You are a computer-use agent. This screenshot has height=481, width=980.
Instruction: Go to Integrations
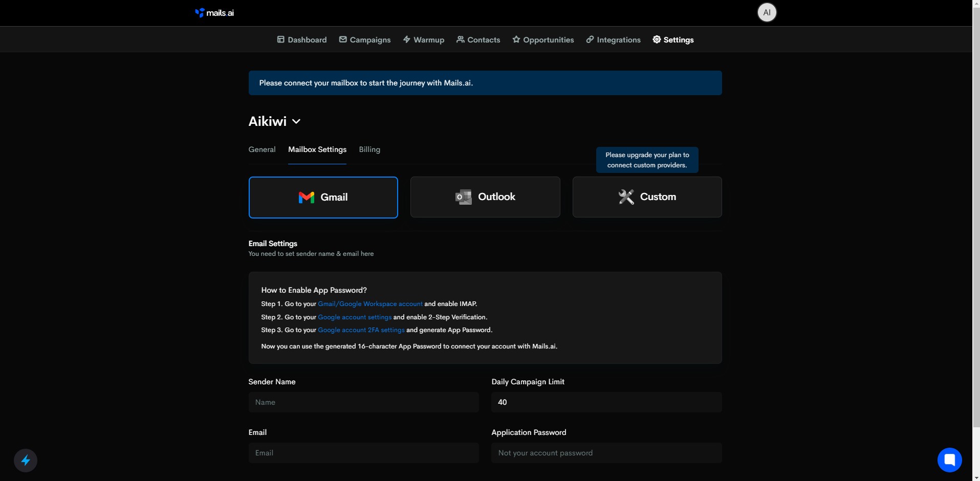tap(614, 39)
